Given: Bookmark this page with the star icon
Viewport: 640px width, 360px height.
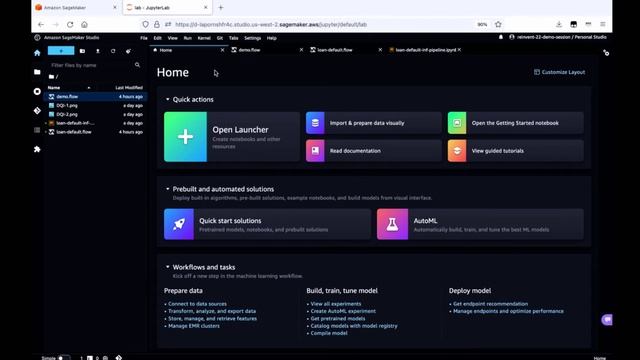Looking at the screenshot, I should click(498, 24).
